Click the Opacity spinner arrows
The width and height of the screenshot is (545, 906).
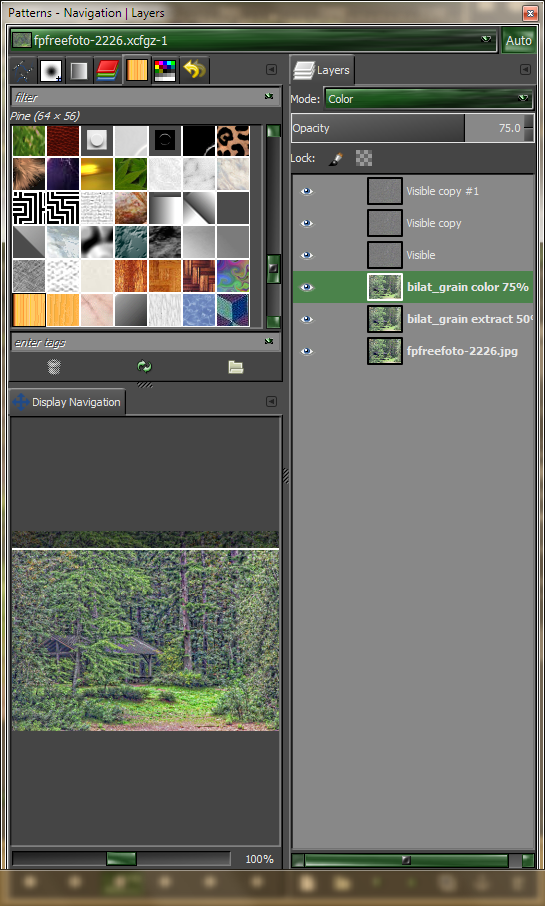pos(529,128)
